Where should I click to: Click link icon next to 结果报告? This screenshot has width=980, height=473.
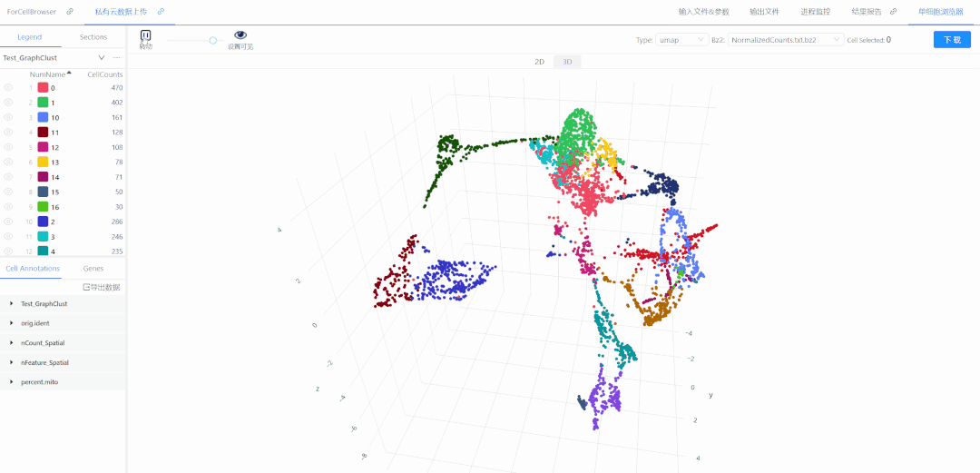894,12
